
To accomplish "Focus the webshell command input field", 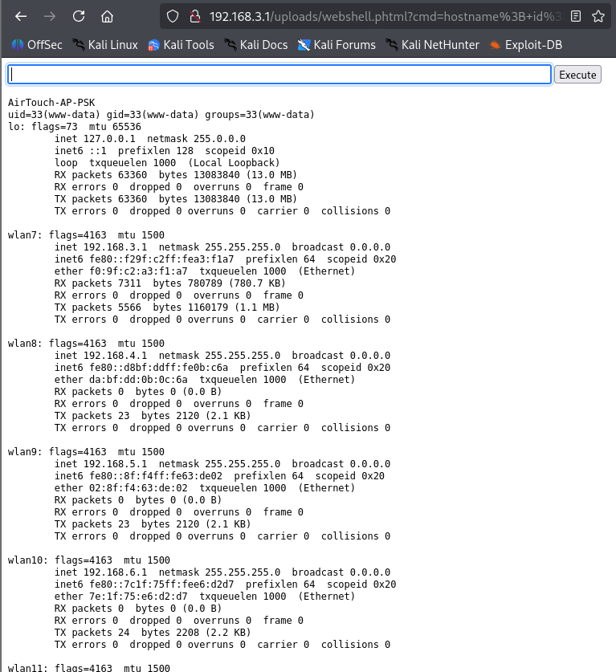I will 279,75.
